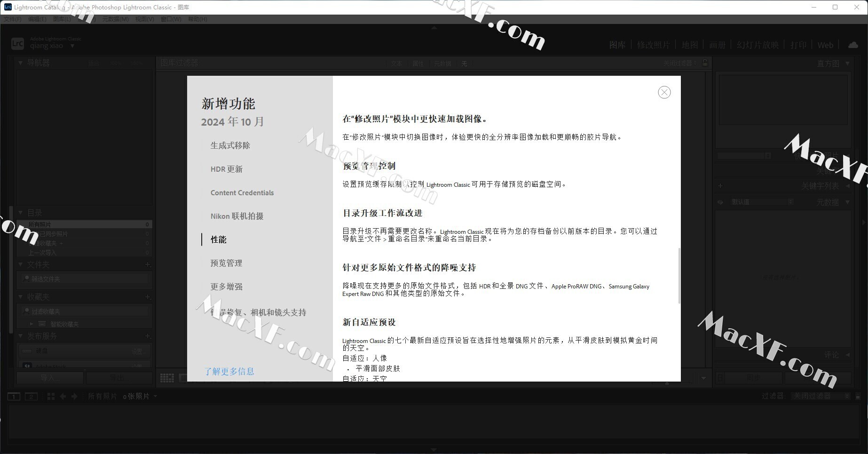Viewport: 868px width, 454px height.
Task: Collapse the 直方图 panel
Action: (847, 63)
